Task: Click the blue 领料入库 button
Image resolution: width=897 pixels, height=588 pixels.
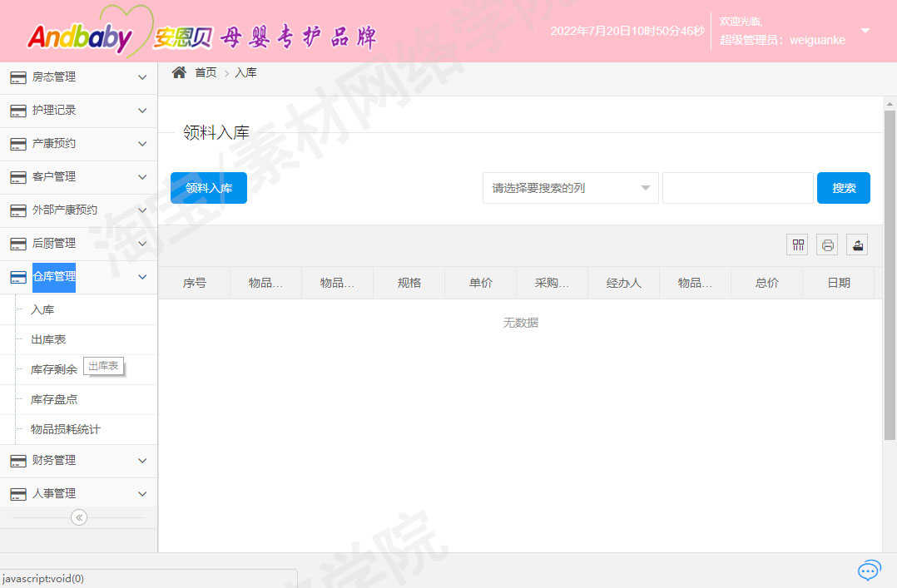Action: tap(209, 188)
